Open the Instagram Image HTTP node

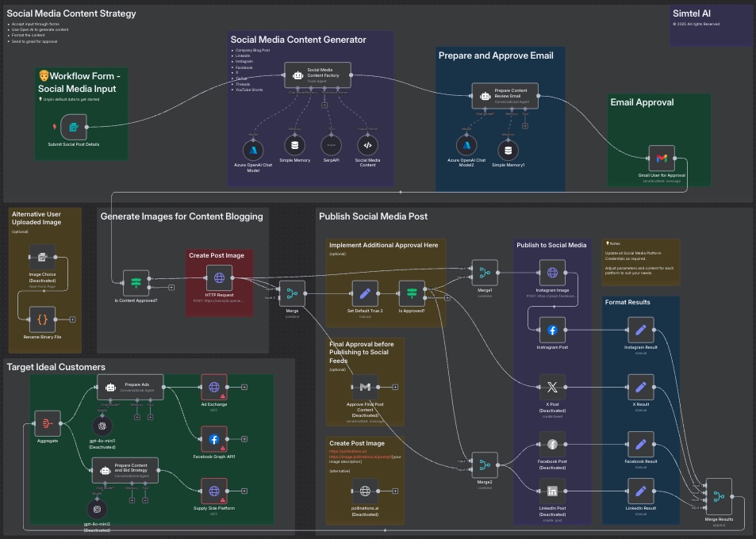click(552, 273)
